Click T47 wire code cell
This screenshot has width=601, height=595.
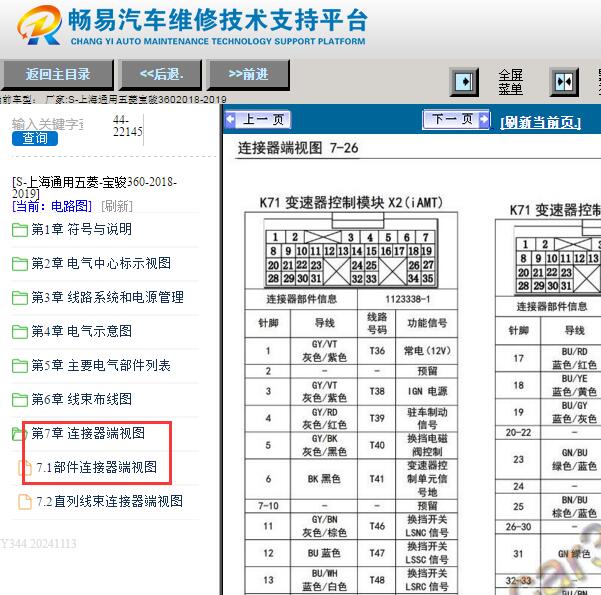click(377, 553)
